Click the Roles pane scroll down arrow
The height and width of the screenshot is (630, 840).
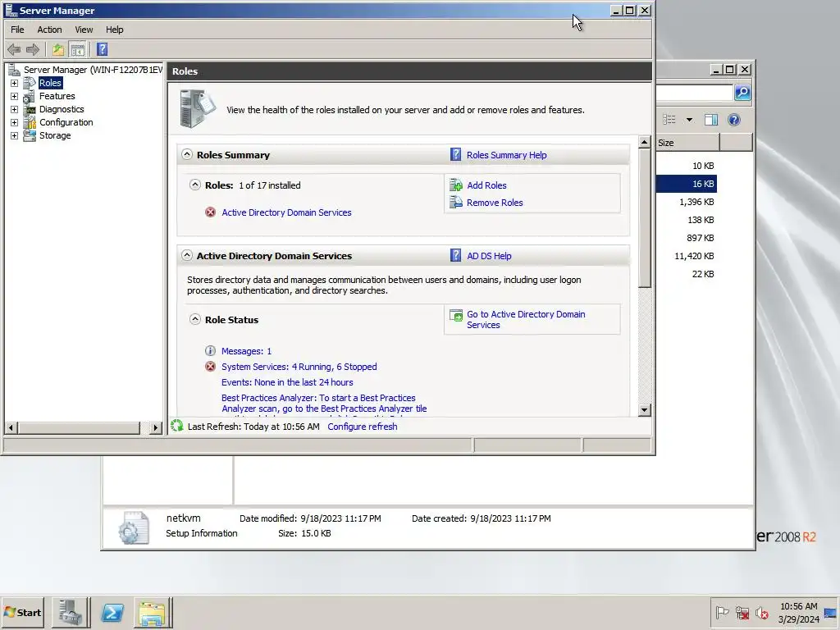645,410
